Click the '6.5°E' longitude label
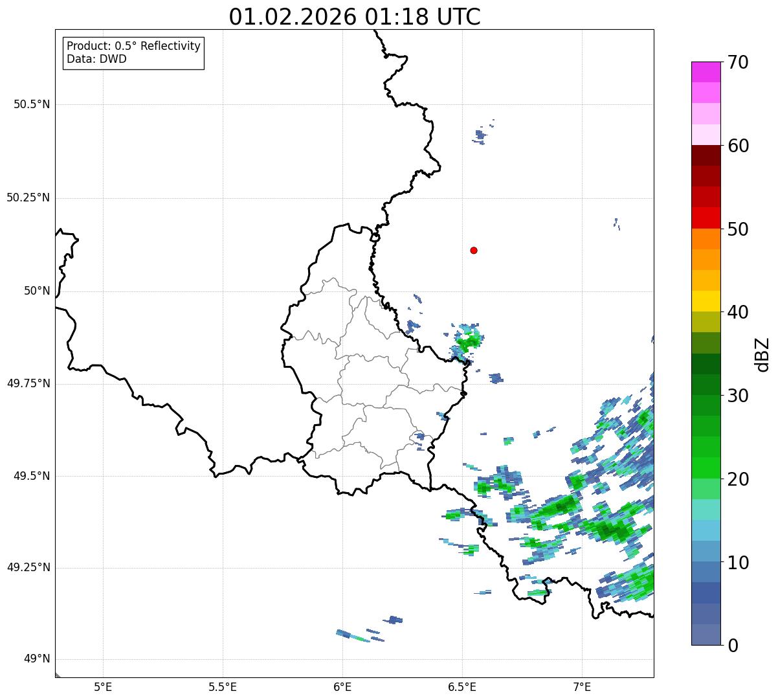The height and width of the screenshot is (700, 778). pos(462,686)
